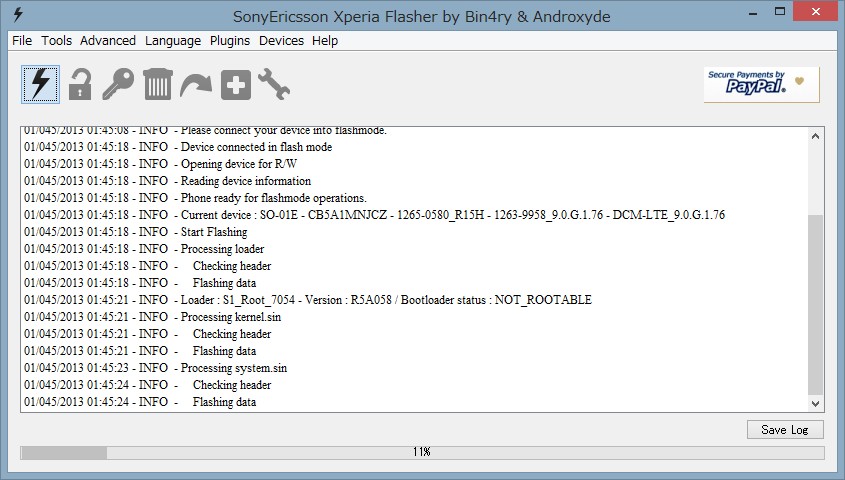This screenshot has height=480, width=845.
Task: Click the PayPal Secure Payments donate button
Action: point(761,84)
